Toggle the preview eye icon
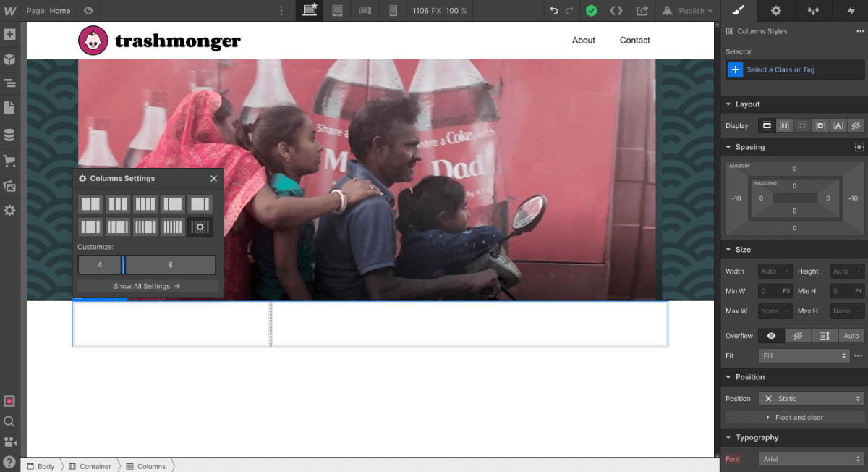This screenshot has height=472, width=868. coord(88,11)
